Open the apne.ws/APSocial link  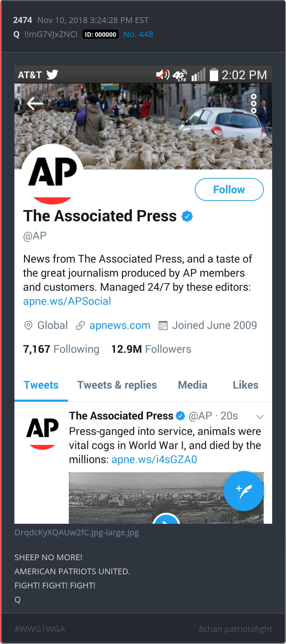tap(67, 301)
